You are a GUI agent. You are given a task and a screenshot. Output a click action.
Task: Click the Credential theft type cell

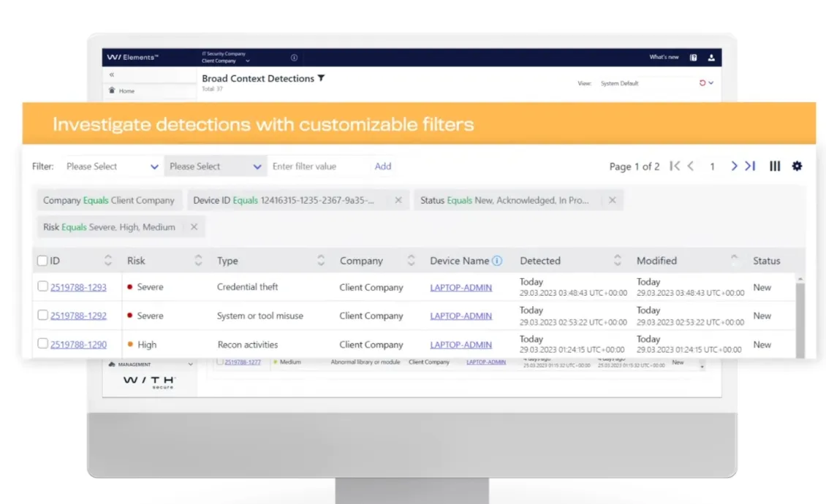pyautogui.click(x=247, y=287)
